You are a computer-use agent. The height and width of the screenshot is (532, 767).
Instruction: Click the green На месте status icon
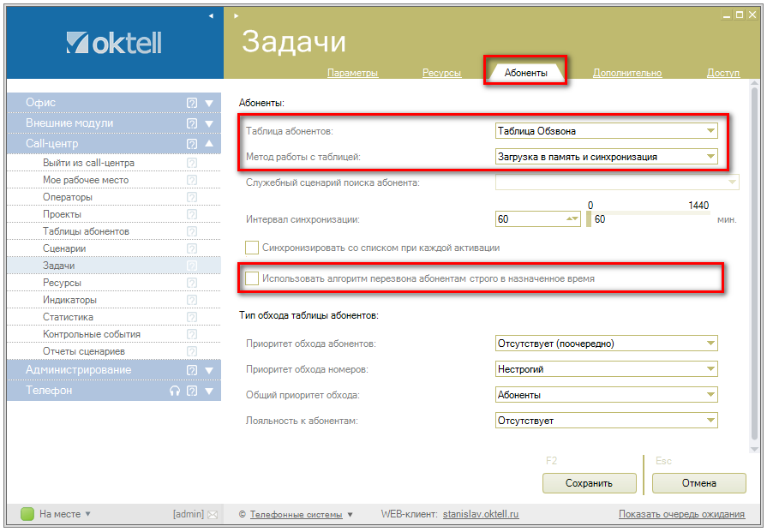coord(27,514)
